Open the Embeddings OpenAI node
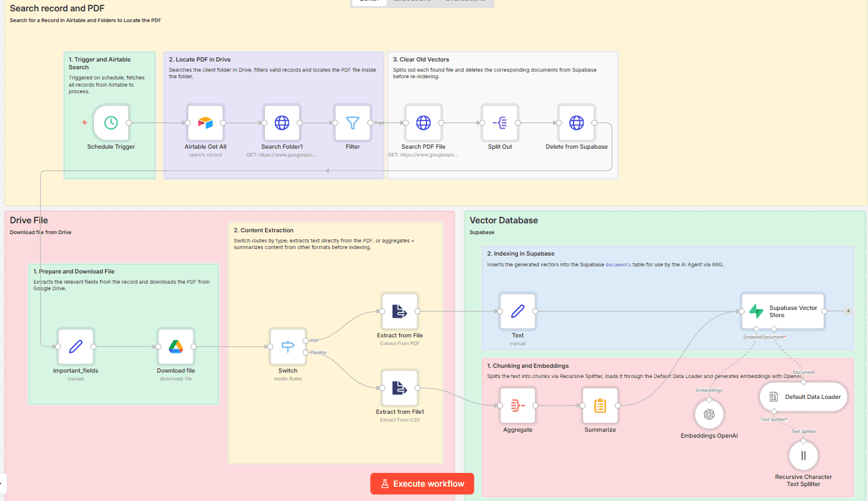 tap(709, 414)
